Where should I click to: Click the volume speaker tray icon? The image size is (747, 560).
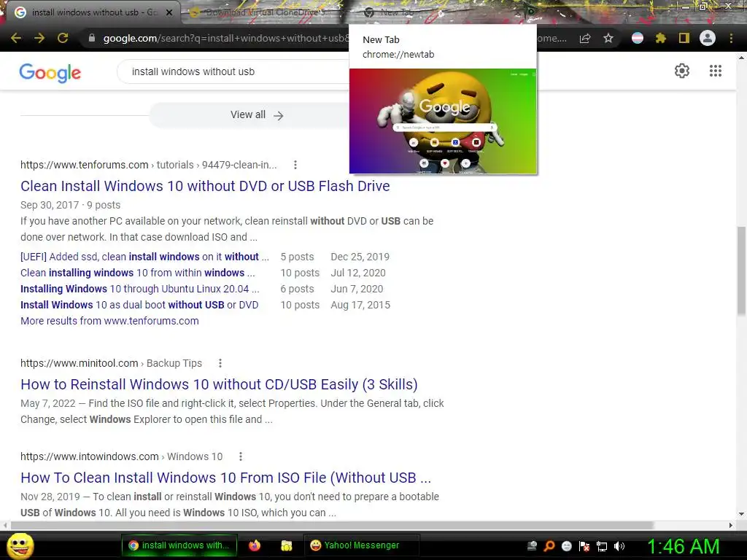point(619,546)
